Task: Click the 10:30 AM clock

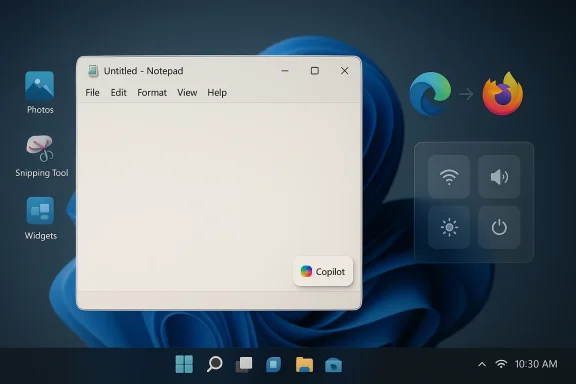Action: (x=536, y=364)
